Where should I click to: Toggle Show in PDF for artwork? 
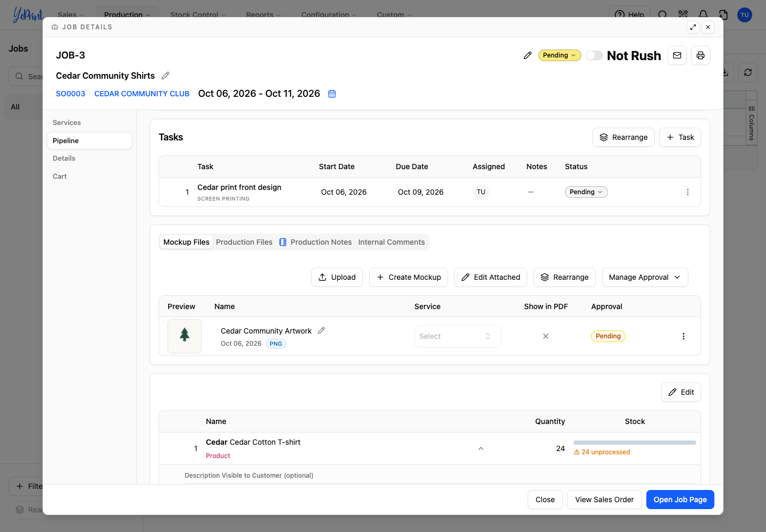coord(546,336)
